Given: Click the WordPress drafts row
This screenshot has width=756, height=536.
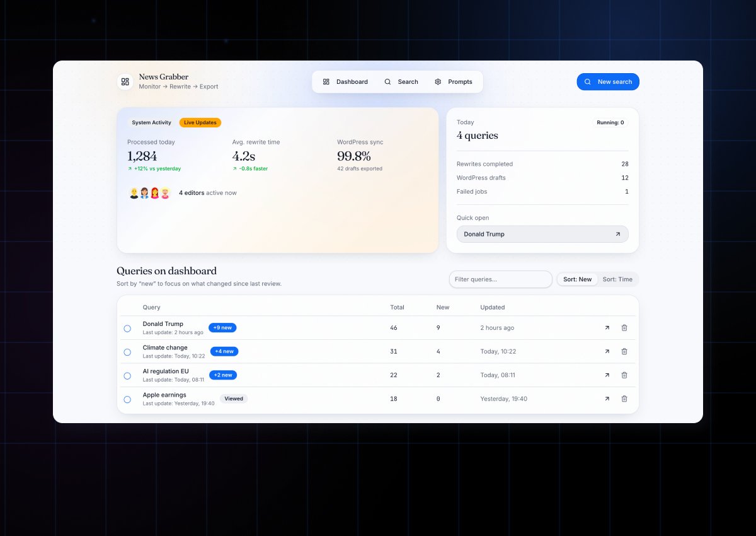Looking at the screenshot, I should click(x=542, y=178).
